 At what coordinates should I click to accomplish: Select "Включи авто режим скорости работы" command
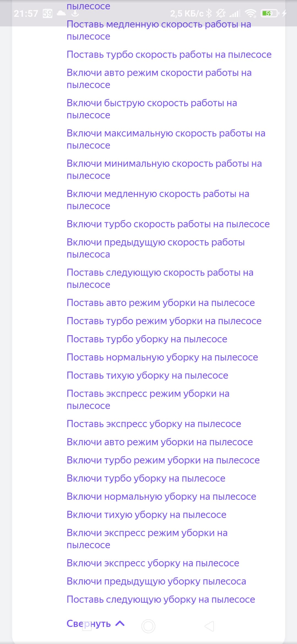pos(159,78)
